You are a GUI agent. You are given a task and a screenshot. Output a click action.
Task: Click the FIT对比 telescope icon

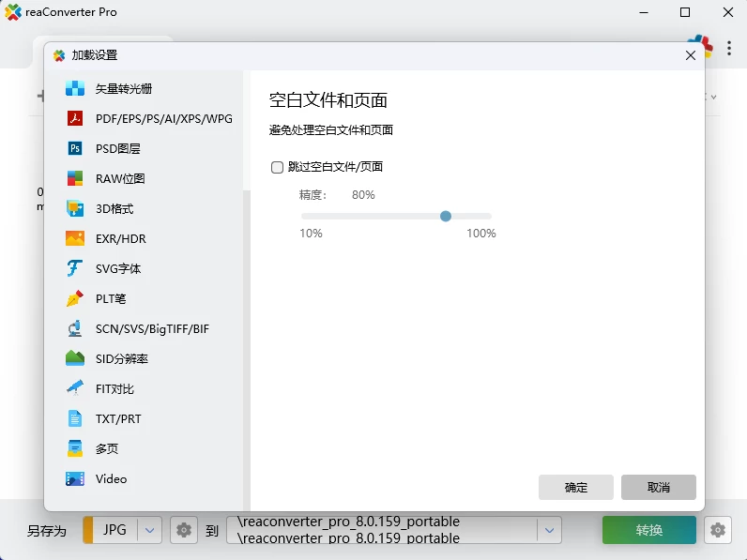coord(75,388)
